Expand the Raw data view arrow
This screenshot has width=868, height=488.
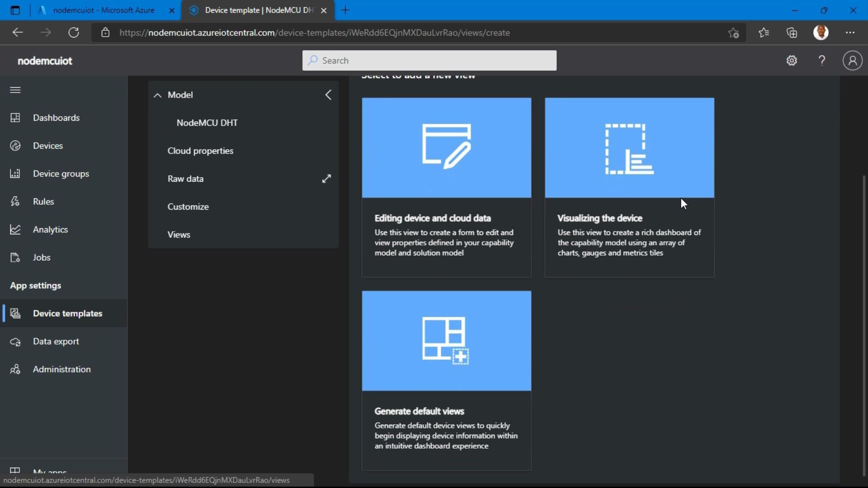pyautogui.click(x=326, y=179)
